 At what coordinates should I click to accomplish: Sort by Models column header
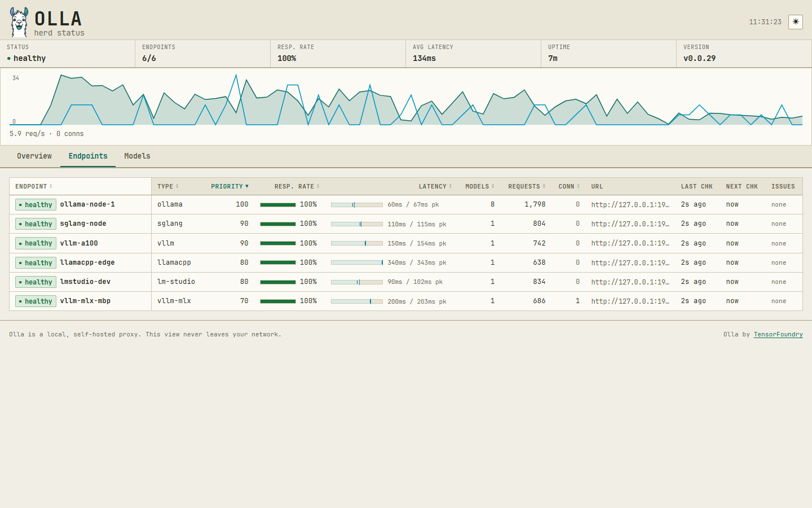pos(480,186)
